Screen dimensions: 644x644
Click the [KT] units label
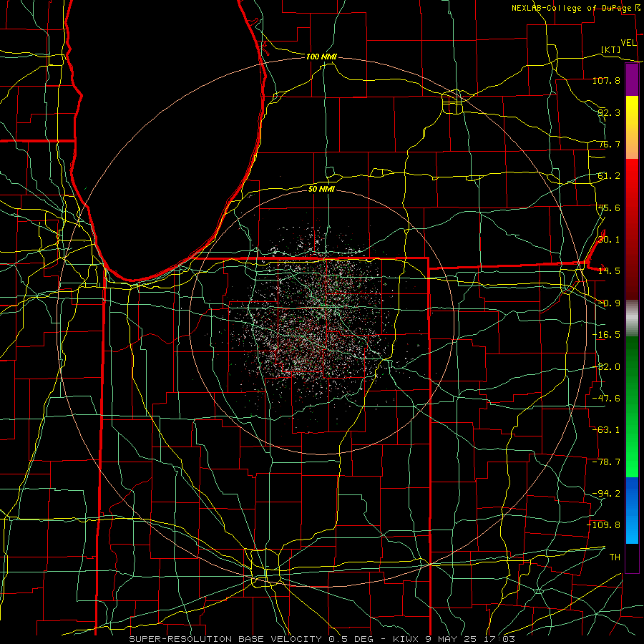[x=611, y=49]
